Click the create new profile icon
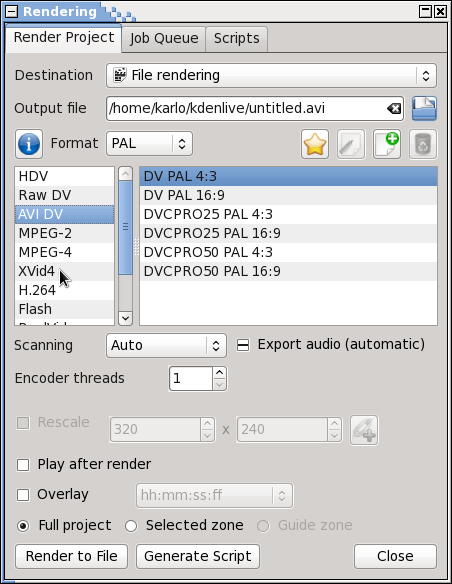 387,144
